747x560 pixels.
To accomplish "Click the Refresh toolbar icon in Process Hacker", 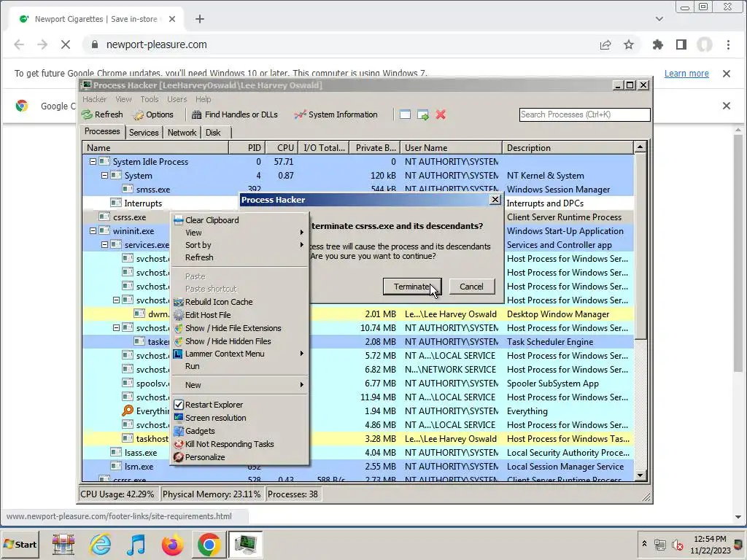I will click(x=102, y=114).
